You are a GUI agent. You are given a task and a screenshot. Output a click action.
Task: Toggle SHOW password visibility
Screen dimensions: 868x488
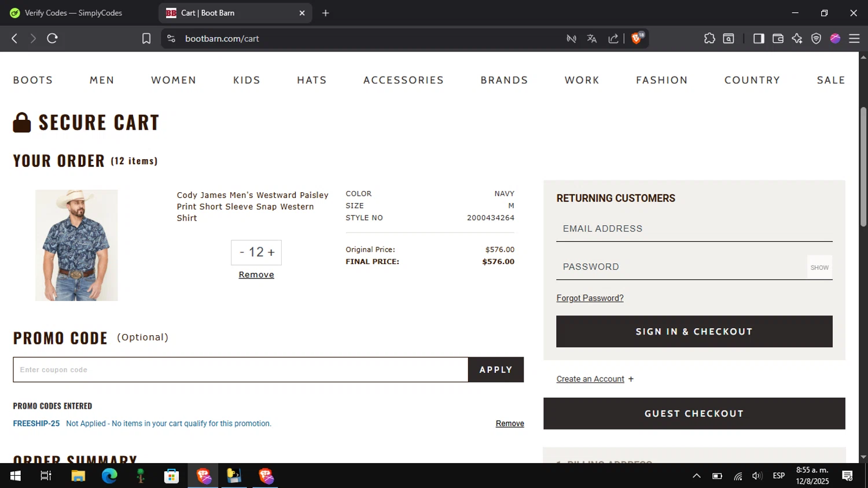point(819,267)
